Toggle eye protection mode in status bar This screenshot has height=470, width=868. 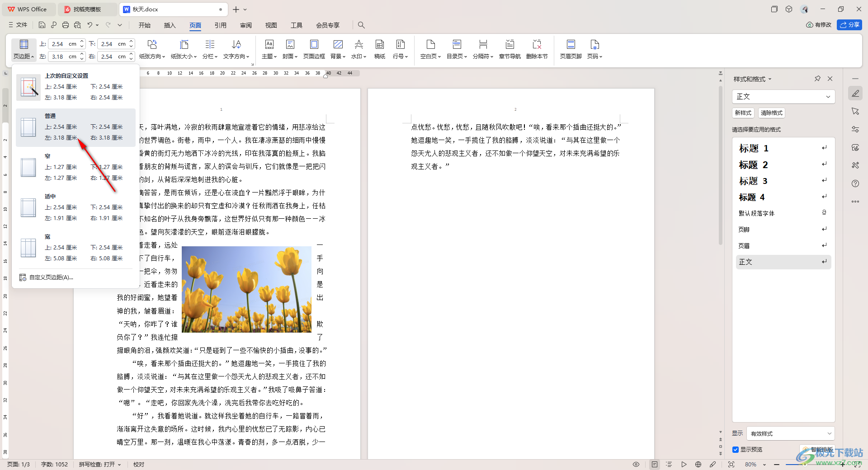pyautogui.click(x=636, y=464)
